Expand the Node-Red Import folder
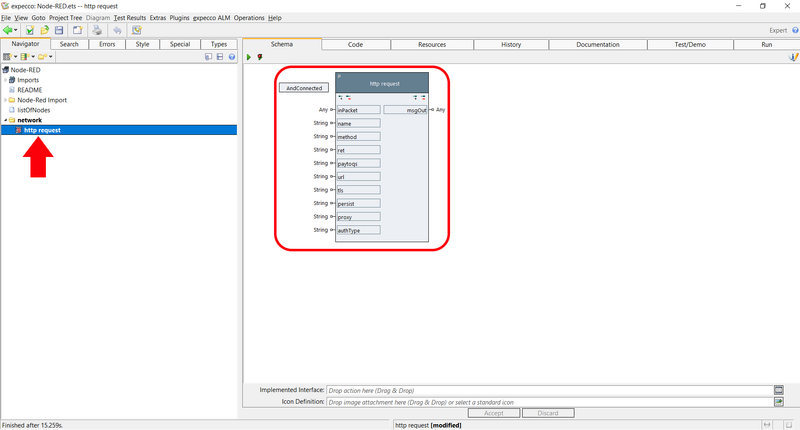This screenshot has height=430, width=800. [x=5, y=100]
